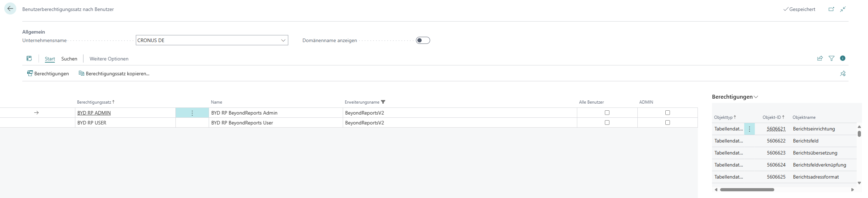The height and width of the screenshot is (198, 868).
Task: Sort by Objekt-ID column in FactBox
Action: click(x=773, y=117)
